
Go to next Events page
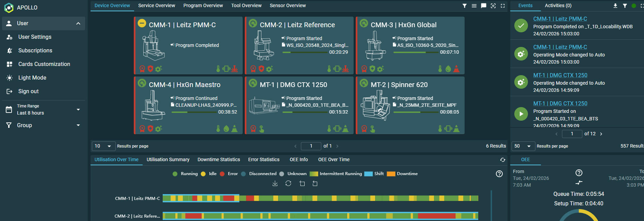pyautogui.click(x=601, y=134)
